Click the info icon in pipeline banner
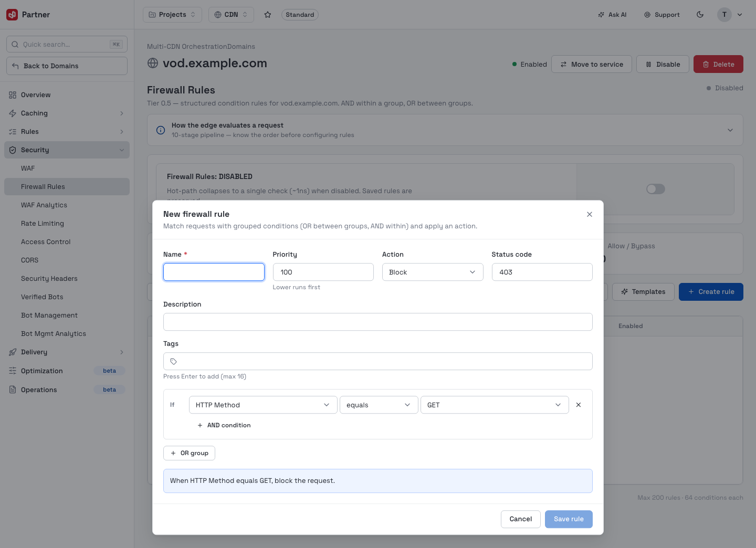 tap(161, 130)
